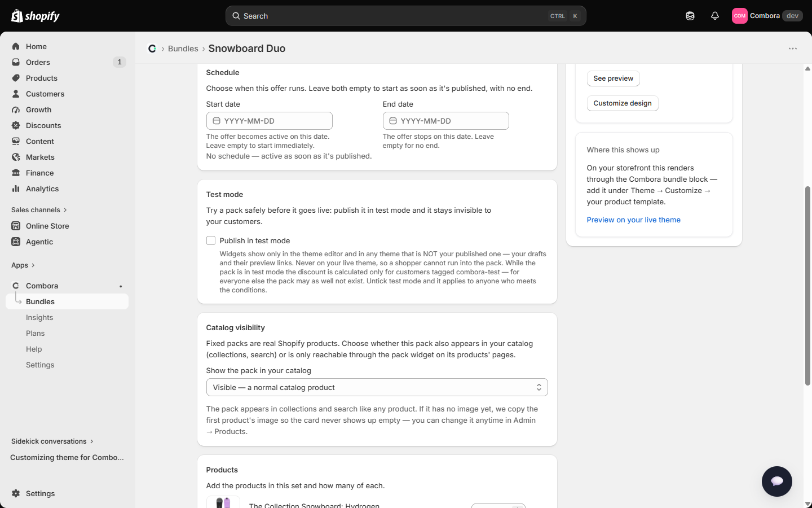The width and height of the screenshot is (812, 508).
Task: Expand the Sales channels section
Action: [39, 210]
